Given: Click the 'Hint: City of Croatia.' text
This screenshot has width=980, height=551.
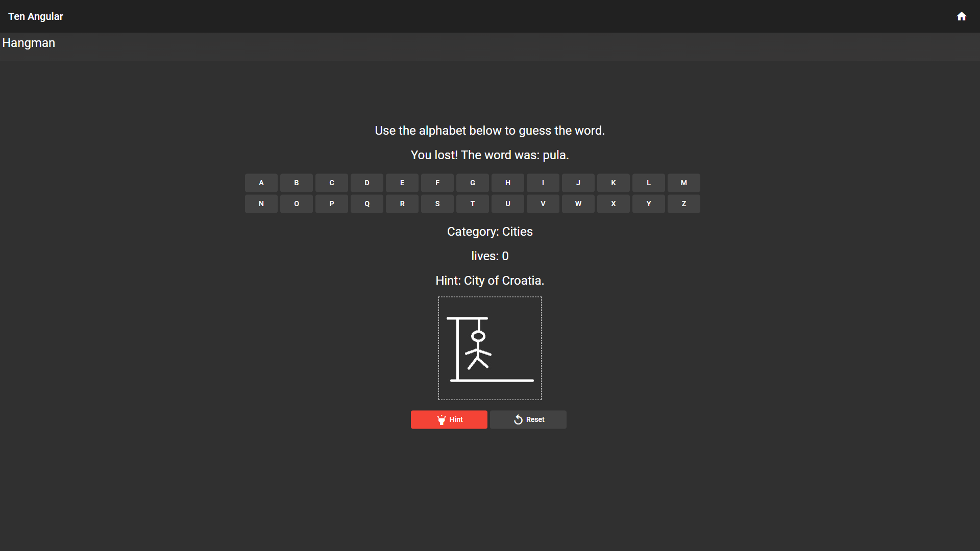Looking at the screenshot, I should click(490, 281).
